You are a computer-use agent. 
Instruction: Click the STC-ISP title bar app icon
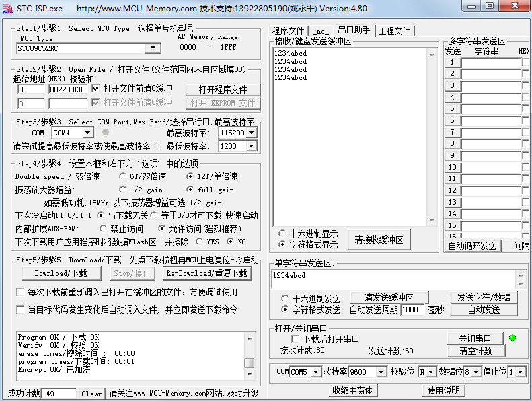pos(7,9)
